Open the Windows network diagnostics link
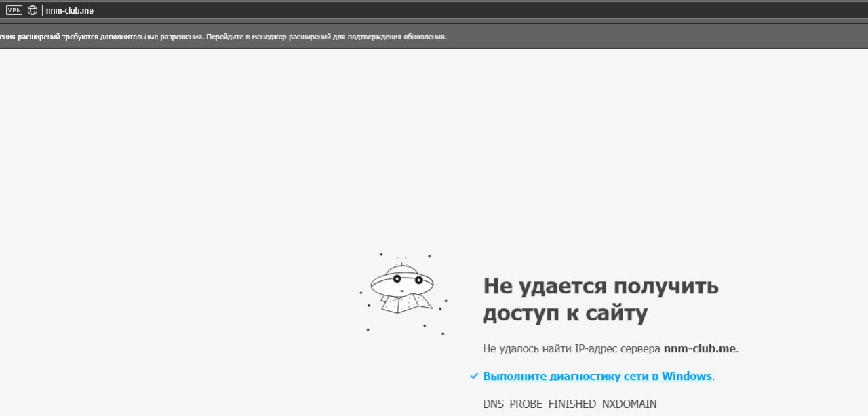868x416 pixels. coord(597,376)
